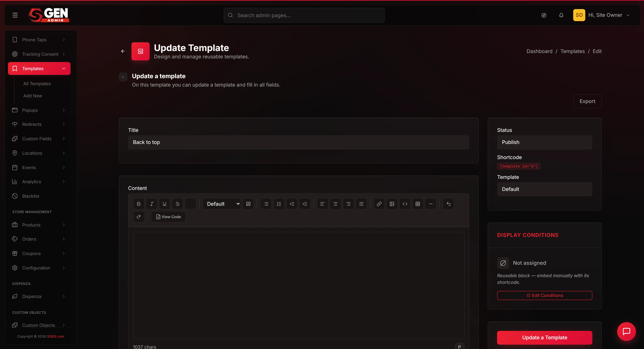Copy the template id shortcode
644x349 pixels.
point(519,166)
